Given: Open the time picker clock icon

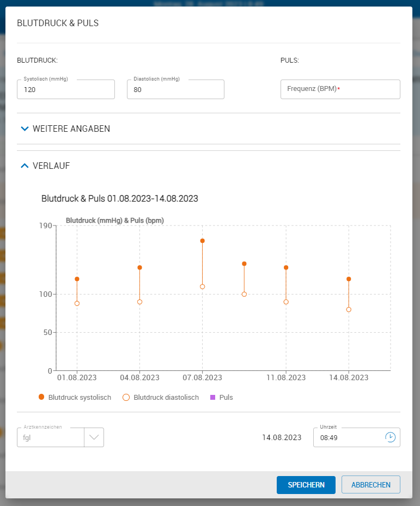Looking at the screenshot, I should tap(390, 437).
